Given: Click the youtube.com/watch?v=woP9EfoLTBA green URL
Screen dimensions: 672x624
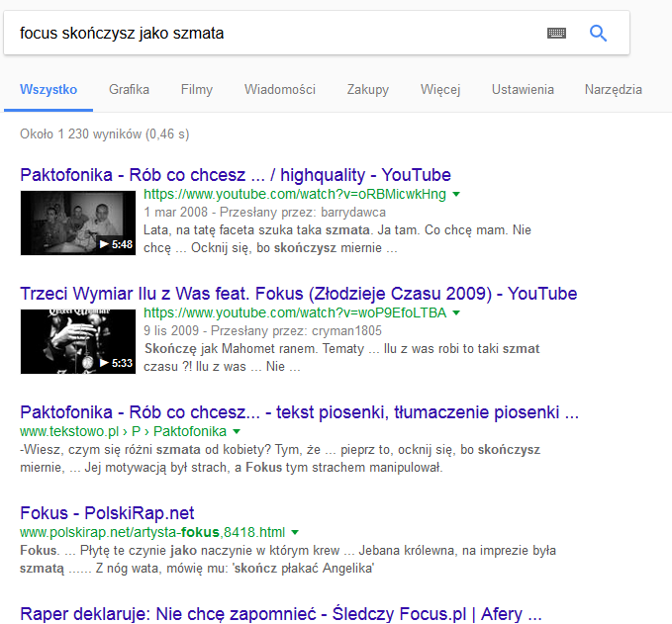Looking at the screenshot, I should pos(295,313).
